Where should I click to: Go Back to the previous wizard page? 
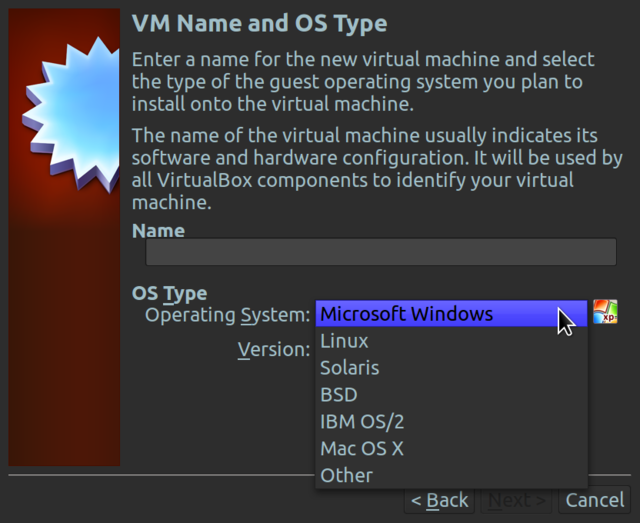439,500
